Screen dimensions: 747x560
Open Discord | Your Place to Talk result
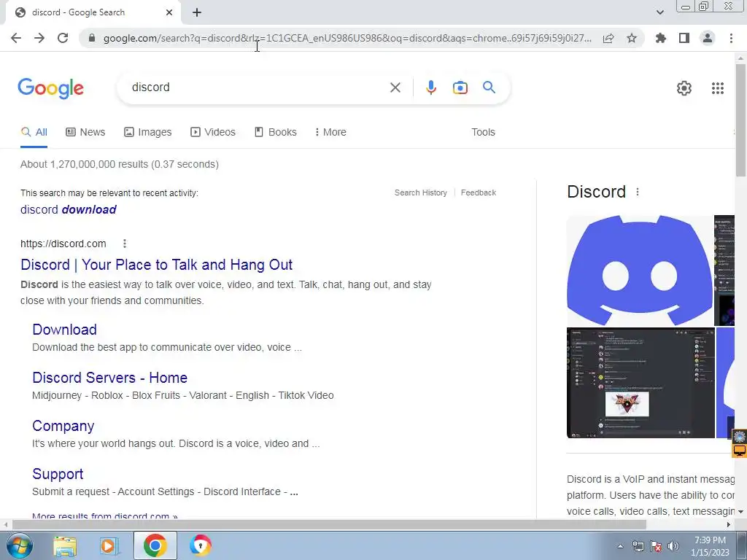(156, 265)
